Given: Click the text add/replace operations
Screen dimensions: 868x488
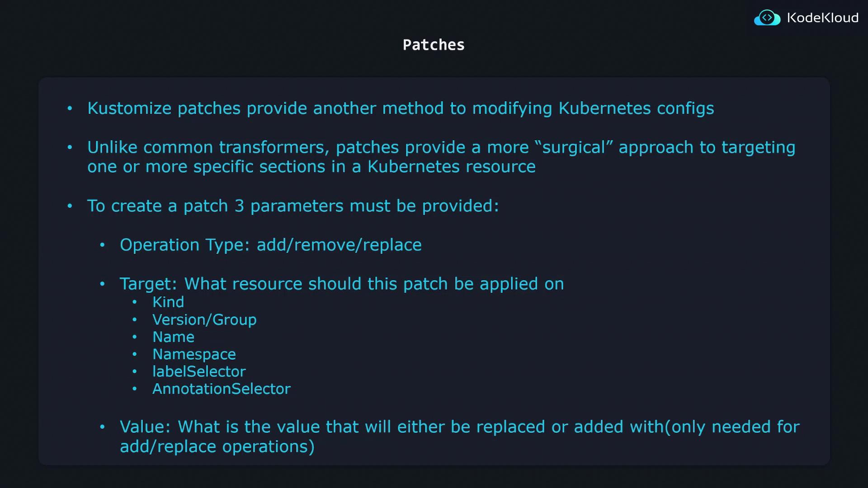Looking at the screenshot, I should pos(217,446).
